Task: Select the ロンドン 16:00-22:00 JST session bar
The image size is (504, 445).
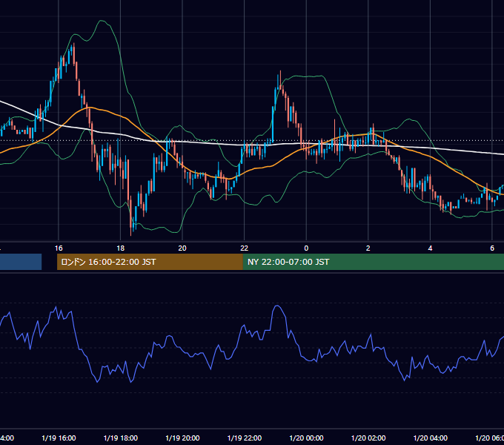Action: tap(150, 262)
